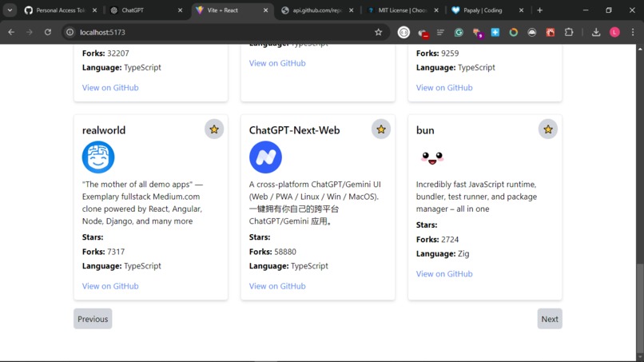Image resolution: width=644 pixels, height=362 pixels.
Task: Go to the Next page
Action: (550, 319)
